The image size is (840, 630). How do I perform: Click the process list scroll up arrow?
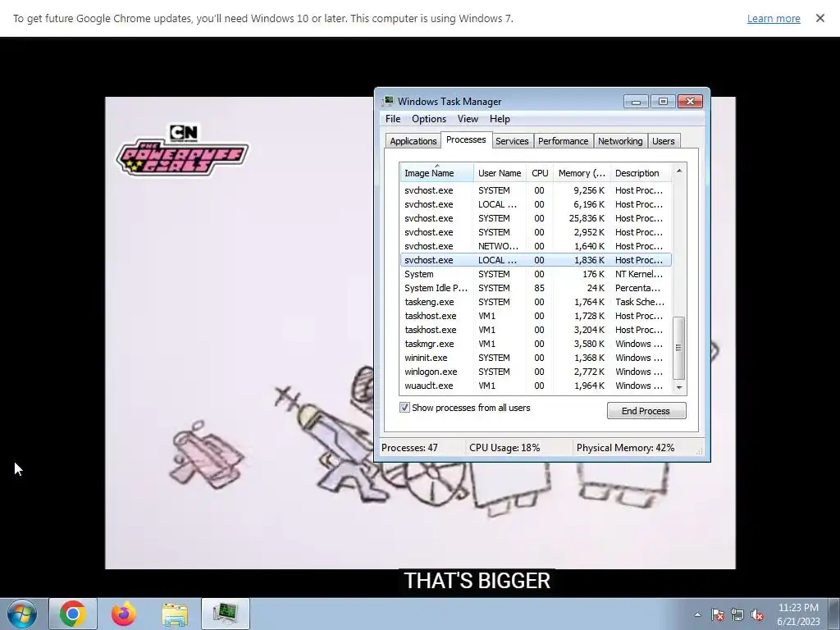pos(678,171)
